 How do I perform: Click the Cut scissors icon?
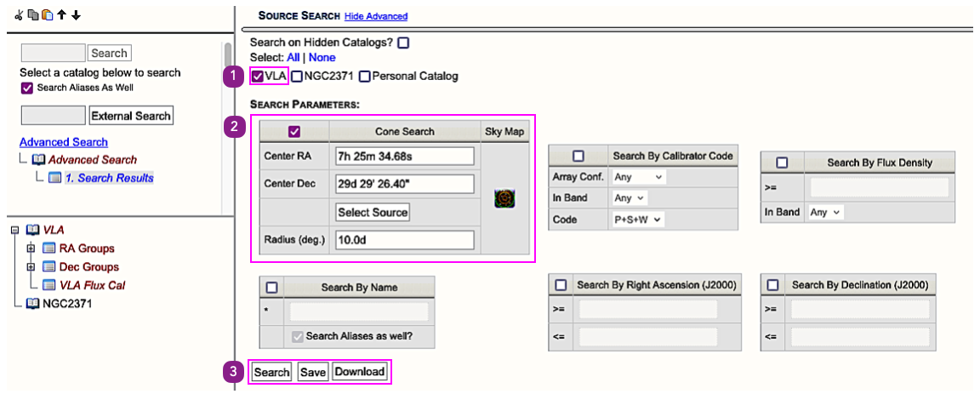[x=19, y=15]
